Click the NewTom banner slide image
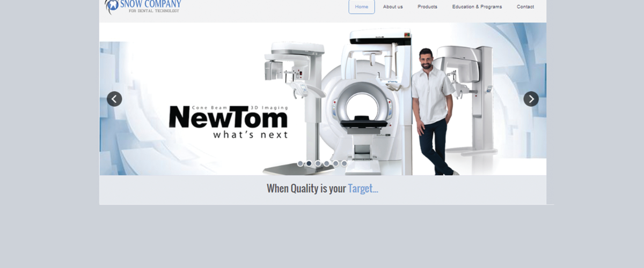The image size is (644, 268). click(323, 99)
